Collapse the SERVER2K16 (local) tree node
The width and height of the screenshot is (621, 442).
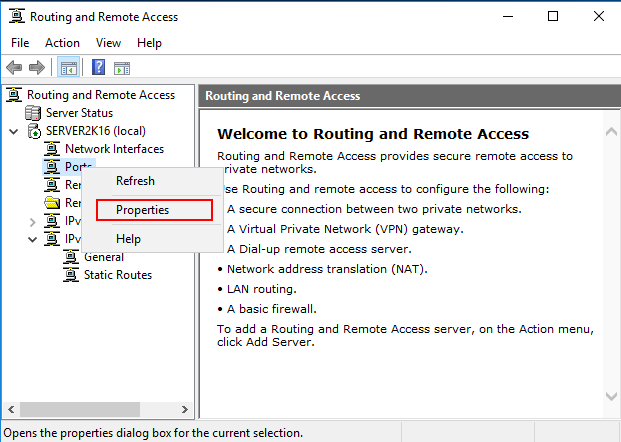point(14,131)
